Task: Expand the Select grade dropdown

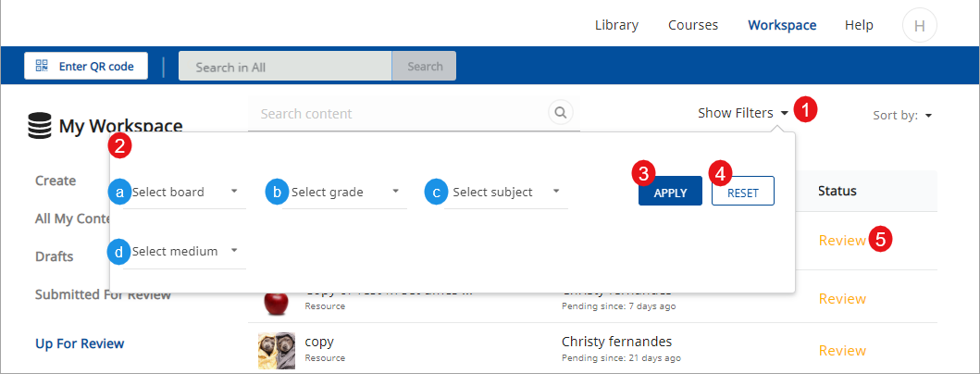Action: (343, 193)
